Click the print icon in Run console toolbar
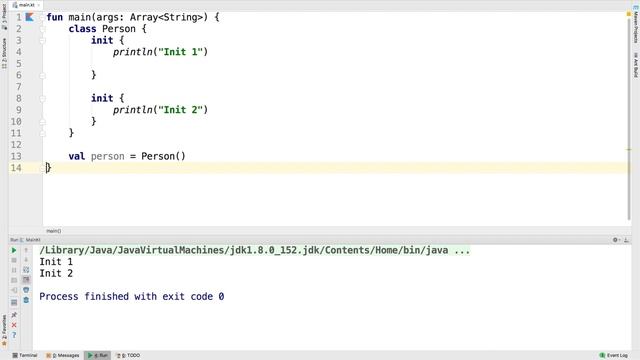The height and width of the screenshot is (360, 640). [x=26, y=290]
